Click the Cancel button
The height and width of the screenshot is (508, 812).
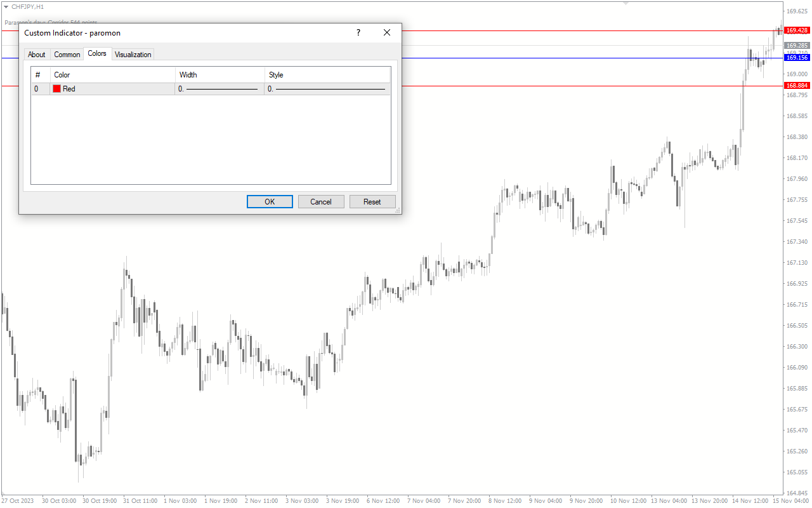(x=321, y=201)
